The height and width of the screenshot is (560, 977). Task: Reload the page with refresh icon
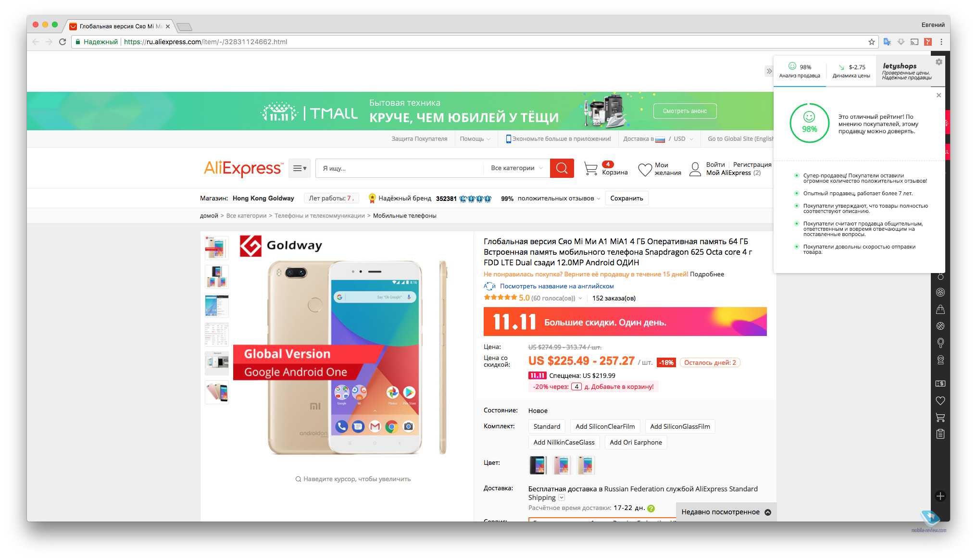pyautogui.click(x=63, y=42)
